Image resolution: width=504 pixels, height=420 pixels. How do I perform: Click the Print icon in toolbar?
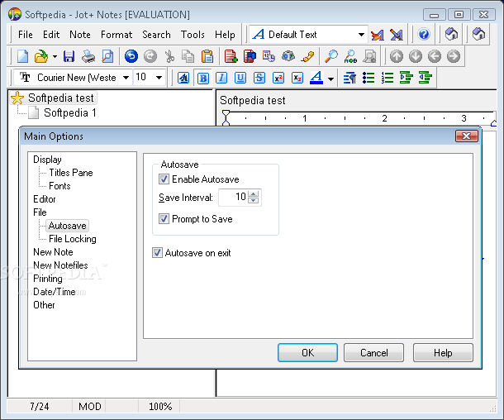[x=88, y=56]
